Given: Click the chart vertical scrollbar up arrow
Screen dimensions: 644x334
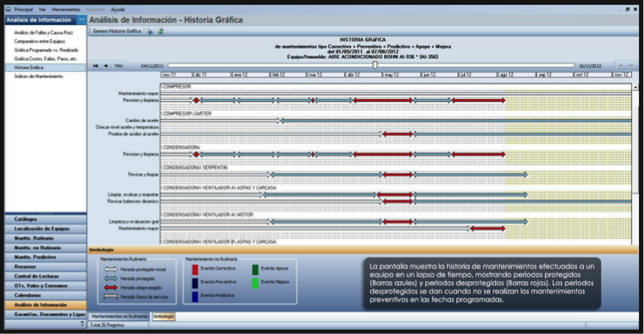Looking at the screenshot, I should click(x=635, y=88).
